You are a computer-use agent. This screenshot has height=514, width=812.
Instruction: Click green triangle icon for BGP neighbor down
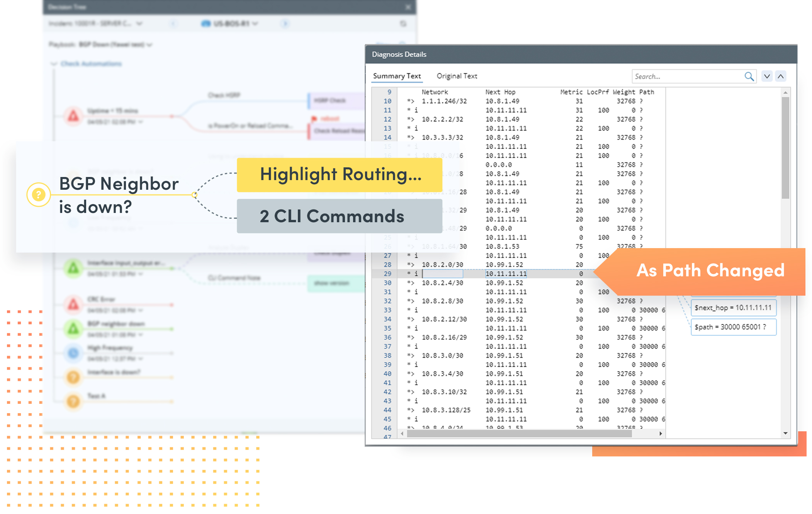(73, 329)
